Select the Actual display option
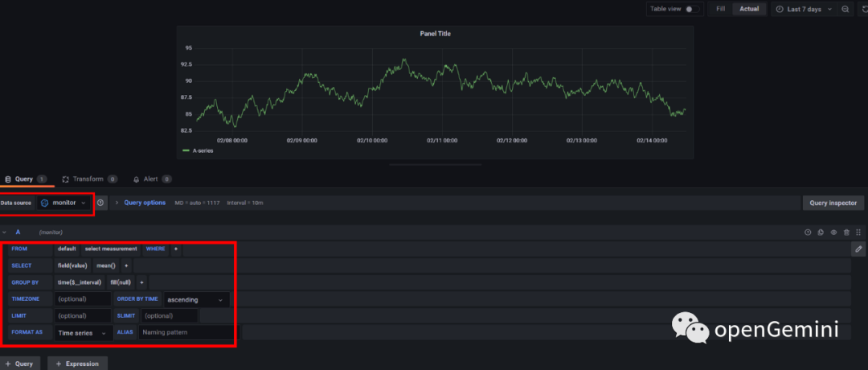This screenshot has height=370, width=868. coord(749,10)
